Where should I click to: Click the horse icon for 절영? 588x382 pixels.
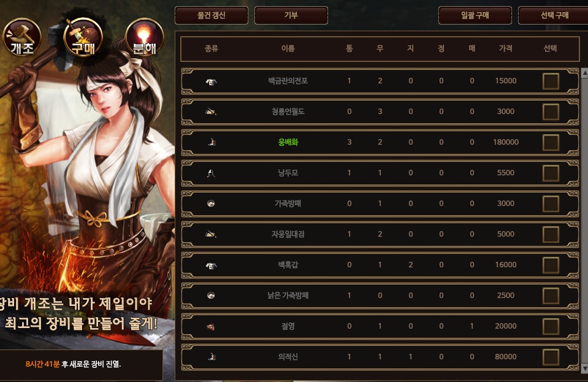[x=211, y=327]
